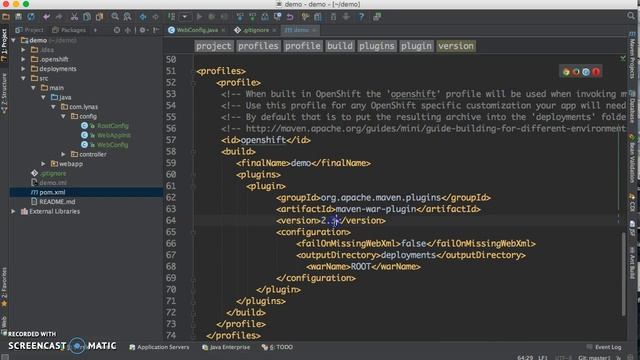Open the Event Log
The width and height of the screenshot is (640, 360).
(604, 347)
